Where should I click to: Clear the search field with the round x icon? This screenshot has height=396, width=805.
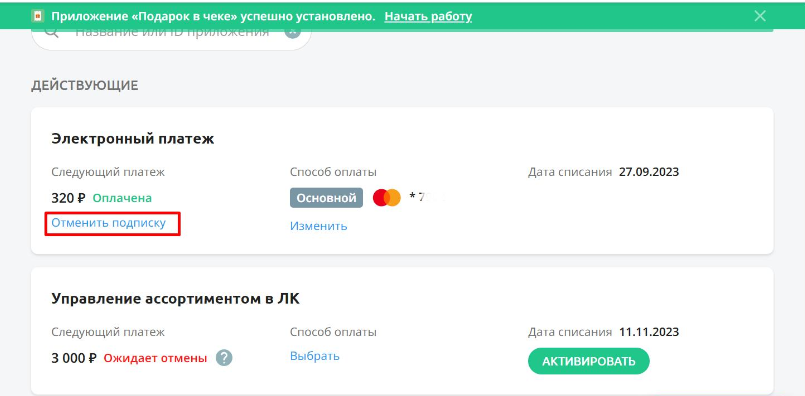point(292,33)
